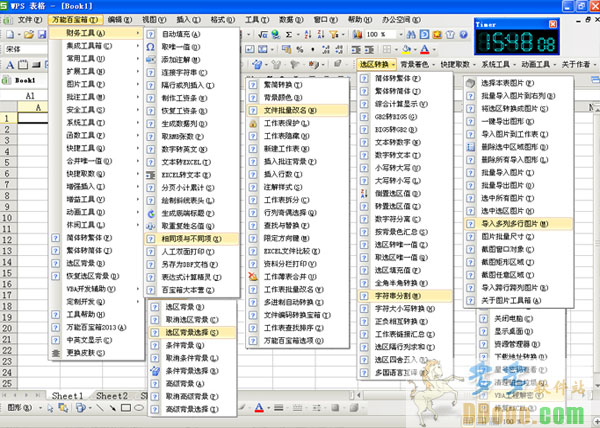600x428 pixels.
Task: Click the sort ascending A-Z icon
Action: pos(308,35)
